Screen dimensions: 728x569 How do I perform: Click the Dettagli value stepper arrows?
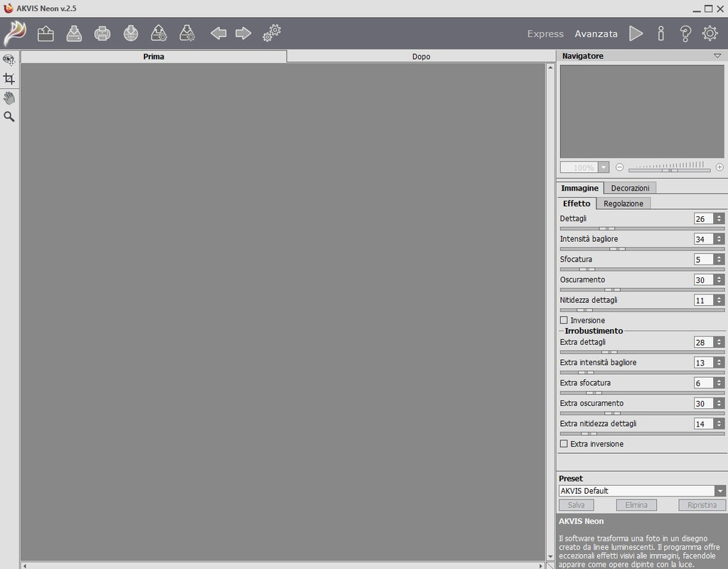click(719, 219)
